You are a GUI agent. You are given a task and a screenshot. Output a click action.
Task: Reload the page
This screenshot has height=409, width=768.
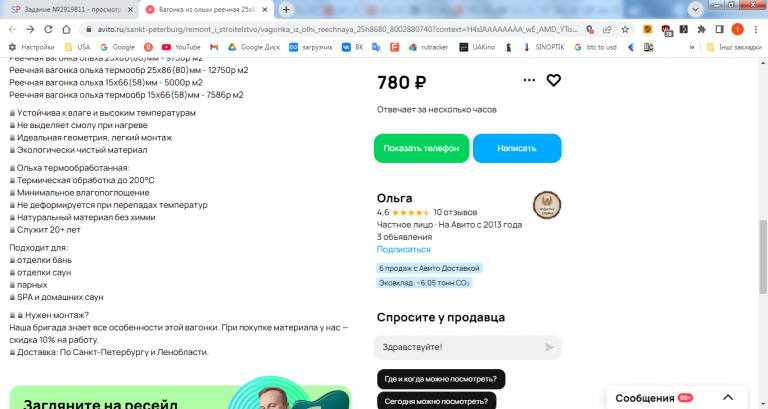(48, 29)
